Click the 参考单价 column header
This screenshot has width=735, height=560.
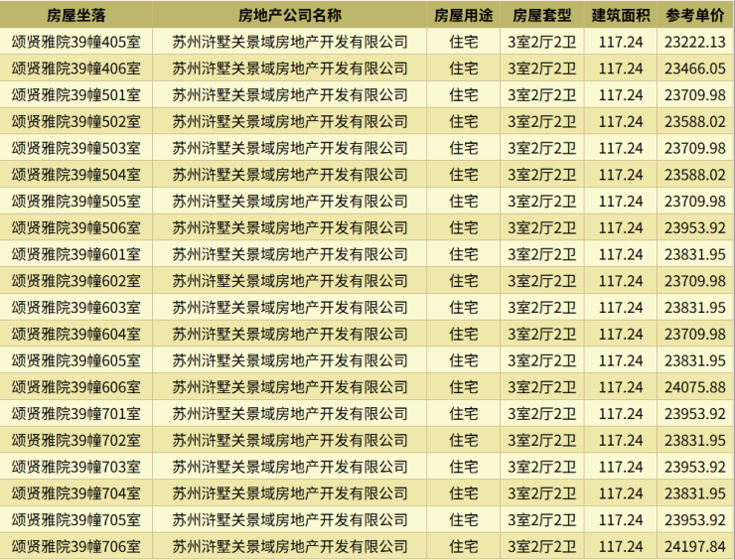(695, 16)
